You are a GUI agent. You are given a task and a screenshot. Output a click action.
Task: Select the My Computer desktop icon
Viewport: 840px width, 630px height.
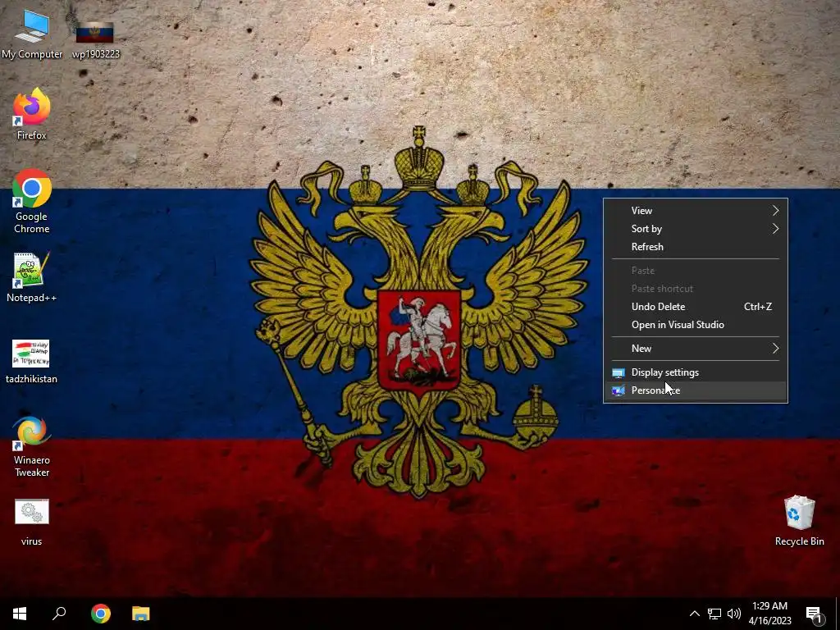click(x=32, y=34)
